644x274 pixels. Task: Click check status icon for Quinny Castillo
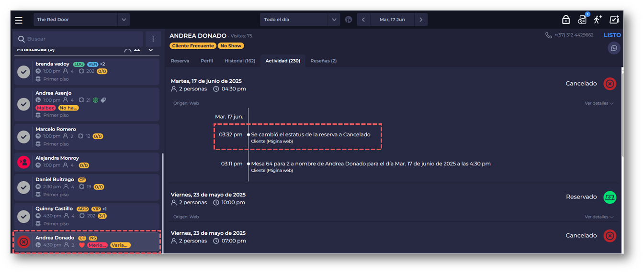(23, 217)
